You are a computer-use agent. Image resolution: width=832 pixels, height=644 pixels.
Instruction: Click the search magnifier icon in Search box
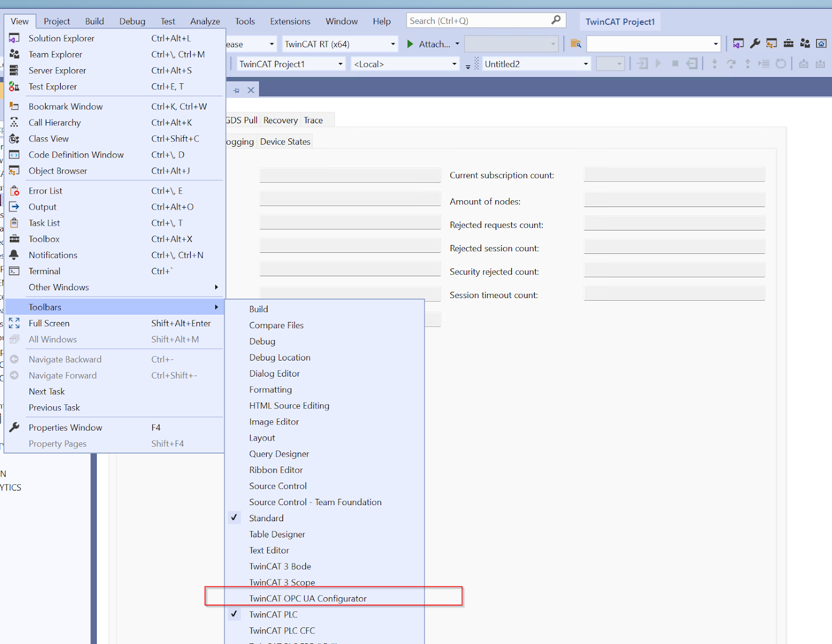tap(556, 20)
